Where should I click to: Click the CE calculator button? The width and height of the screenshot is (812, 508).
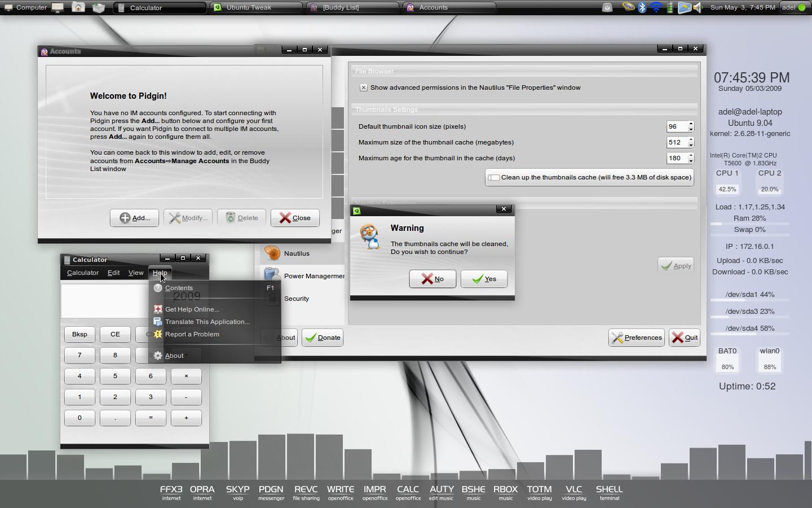pyautogui.click(x=115, y=334)
